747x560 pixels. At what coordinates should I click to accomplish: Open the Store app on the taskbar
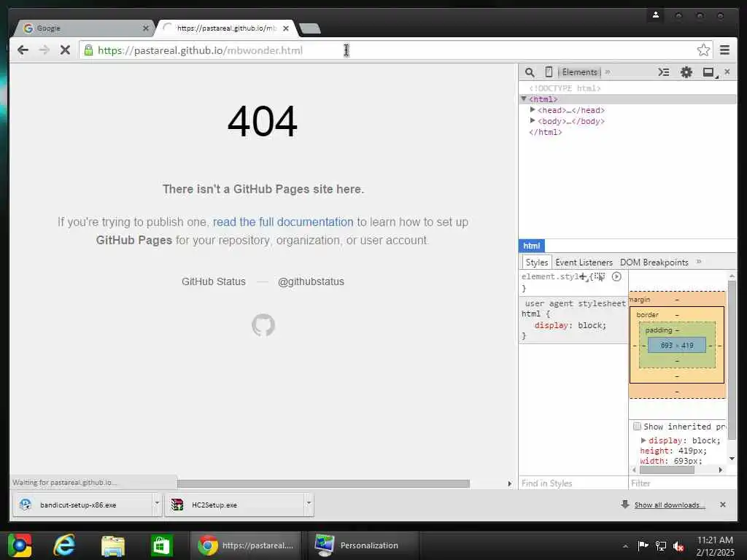(x=161, y=545)
